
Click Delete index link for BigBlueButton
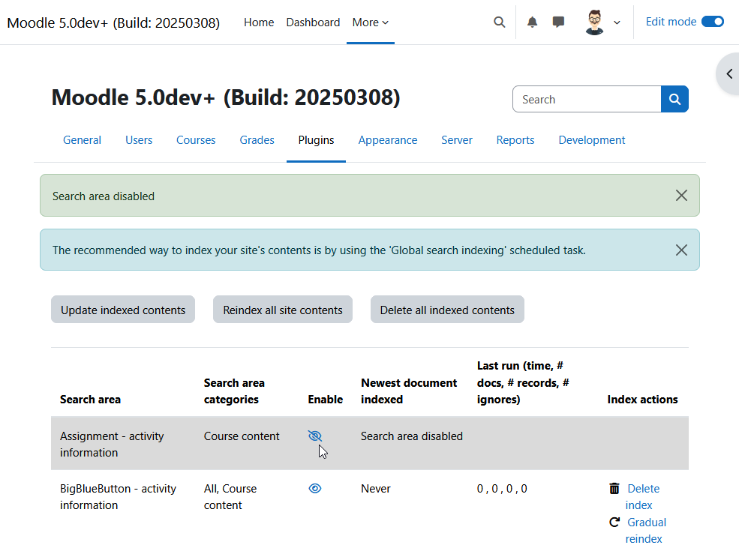click(642, 497)
